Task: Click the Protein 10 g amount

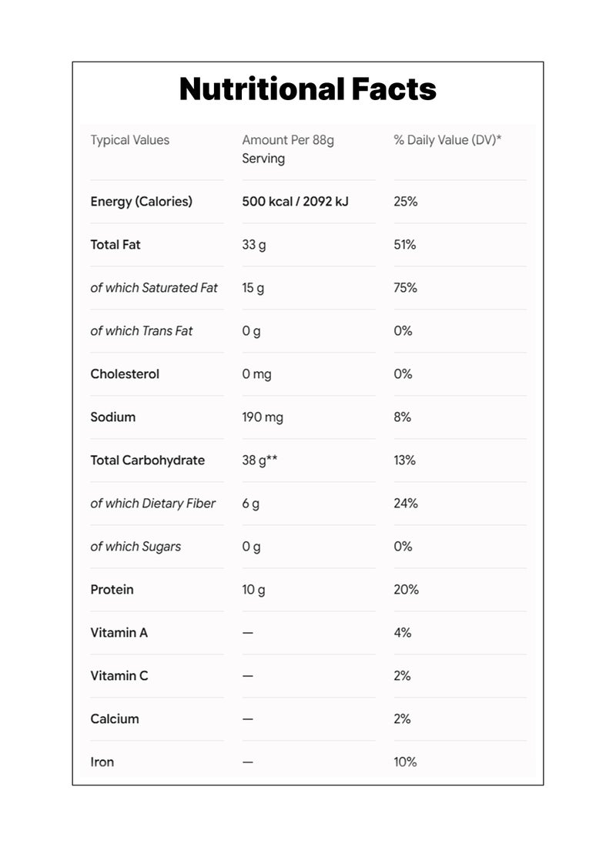Action: coord(253,589)
